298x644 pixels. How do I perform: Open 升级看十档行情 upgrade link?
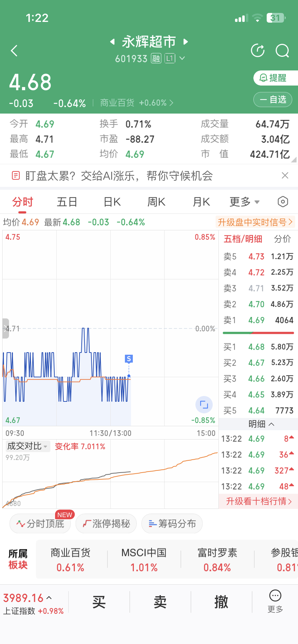click(x=258, y=501)
